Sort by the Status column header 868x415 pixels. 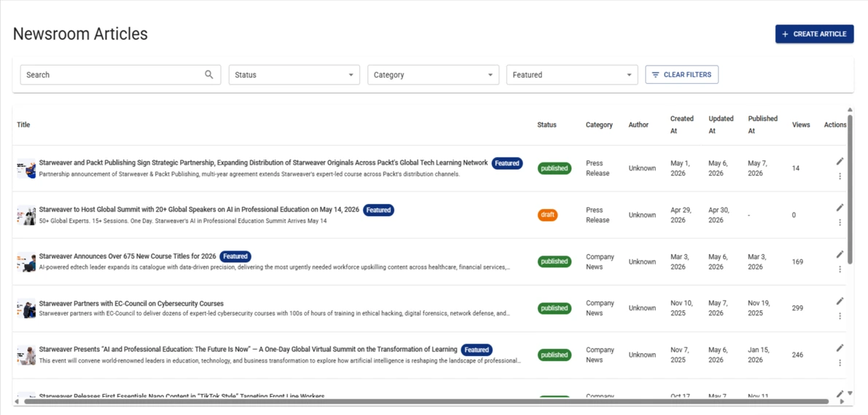click(547, 125)
